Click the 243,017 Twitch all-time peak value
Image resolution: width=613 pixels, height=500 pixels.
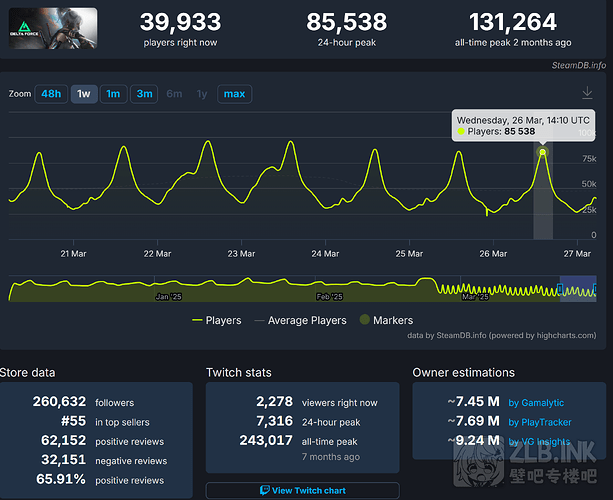[266, 441]
